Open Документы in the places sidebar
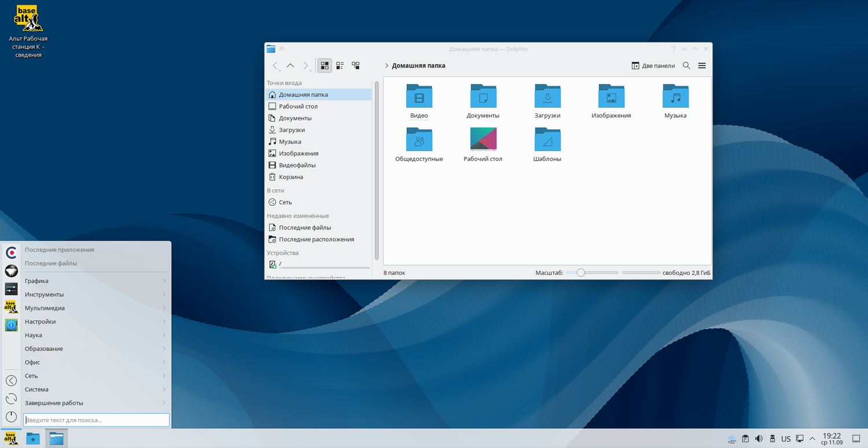 click(x=319, y=118)
